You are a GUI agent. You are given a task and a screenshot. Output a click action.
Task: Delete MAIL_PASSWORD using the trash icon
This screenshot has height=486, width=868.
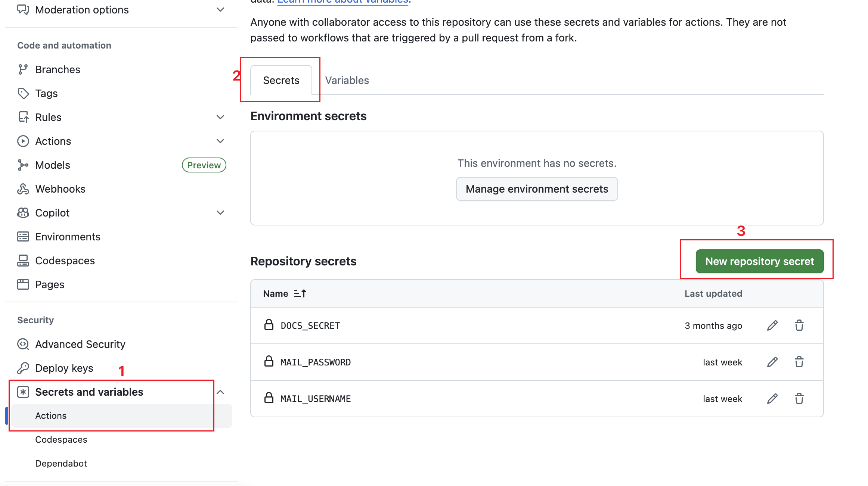[799, 362]
